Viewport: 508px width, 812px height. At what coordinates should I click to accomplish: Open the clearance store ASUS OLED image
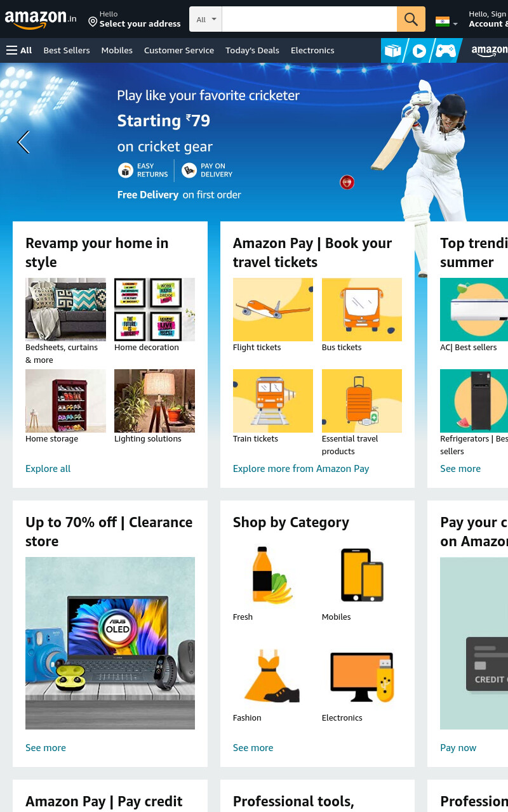pos(110,643)
